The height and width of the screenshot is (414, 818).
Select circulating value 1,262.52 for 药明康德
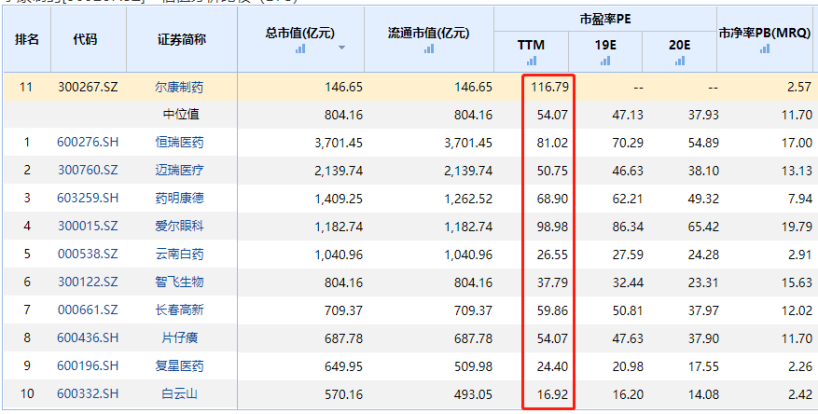click(468, 198)
